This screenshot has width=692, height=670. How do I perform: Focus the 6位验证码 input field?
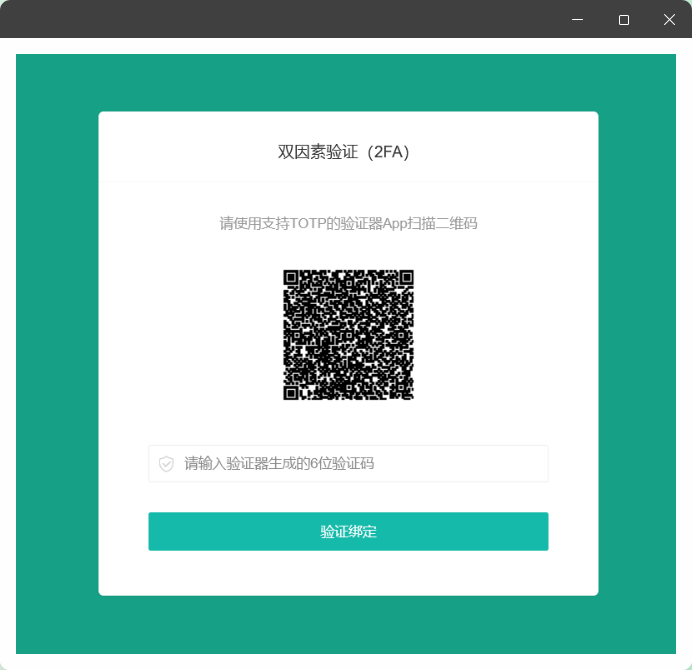coord(348,463)
